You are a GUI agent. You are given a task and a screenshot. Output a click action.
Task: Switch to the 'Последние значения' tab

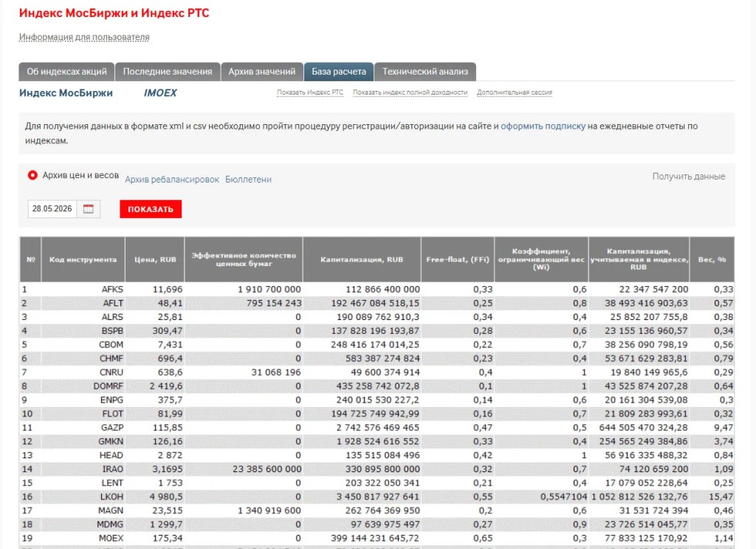168,72
